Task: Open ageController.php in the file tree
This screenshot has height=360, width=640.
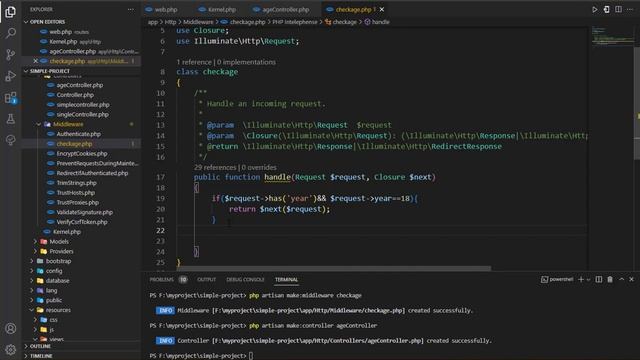Action: coord(80,85)
